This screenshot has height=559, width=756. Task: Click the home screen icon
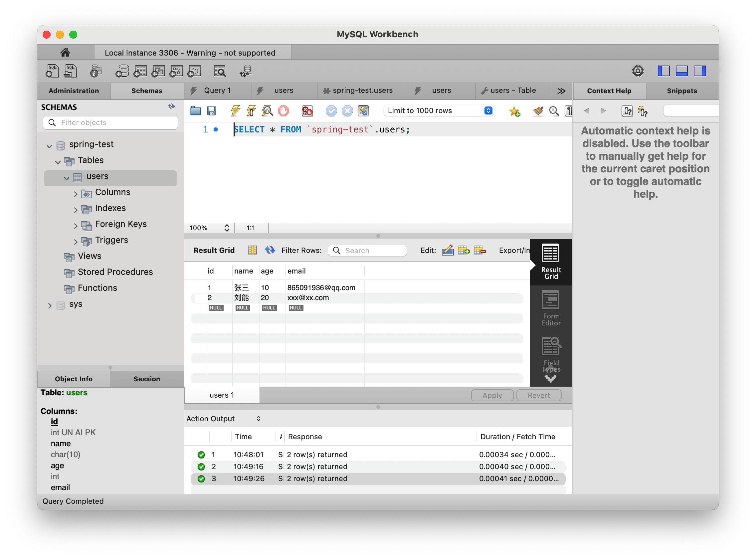coord(65,53)
